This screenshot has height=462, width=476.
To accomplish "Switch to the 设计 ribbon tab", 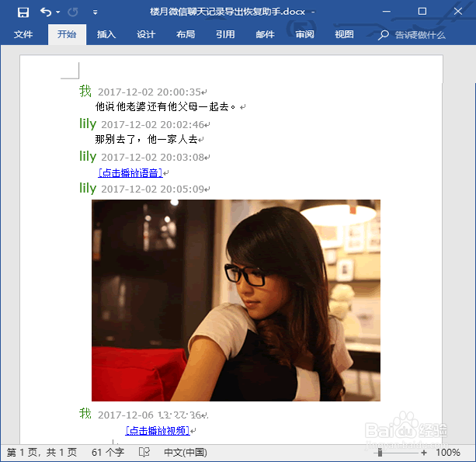I will pyautogui.click(x=146, y=34).
